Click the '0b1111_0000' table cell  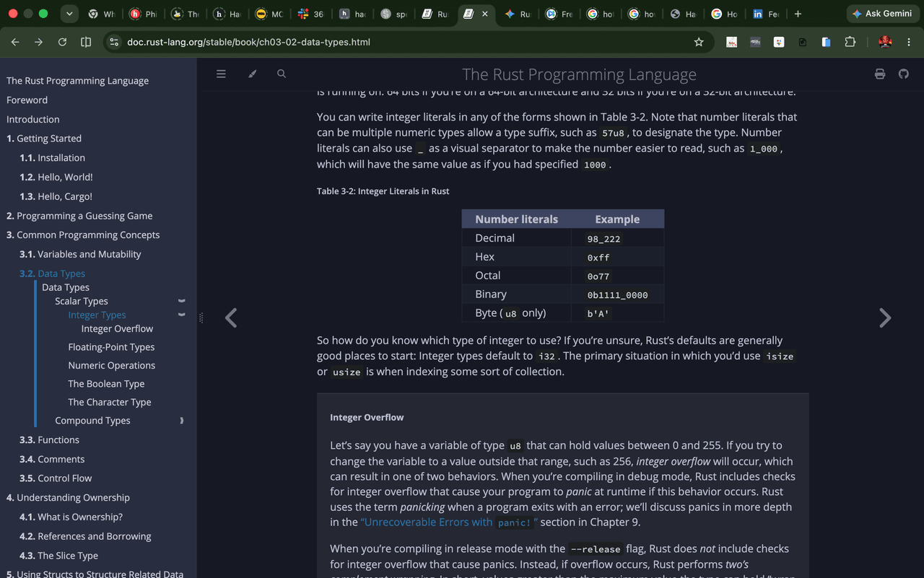pos(617,294)
